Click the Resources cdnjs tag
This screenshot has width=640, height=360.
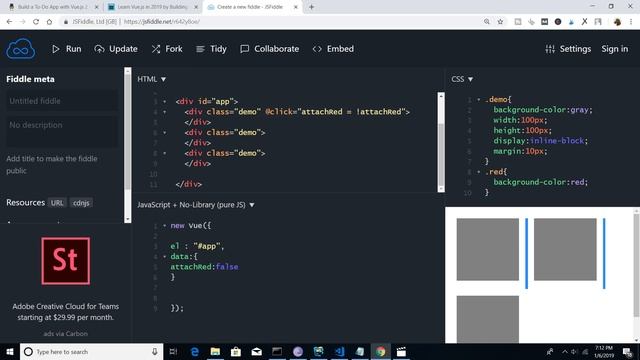[81, 203]
